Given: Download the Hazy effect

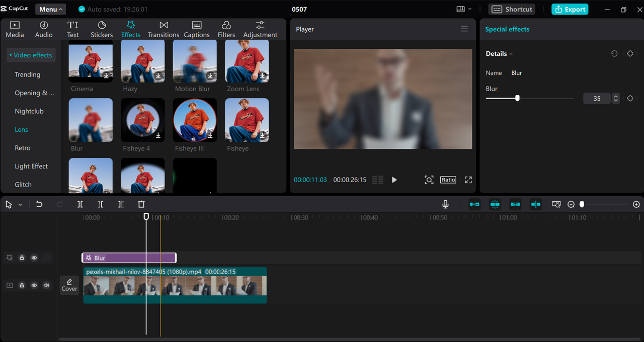Looking at the screenshot, I should [158, 76].
